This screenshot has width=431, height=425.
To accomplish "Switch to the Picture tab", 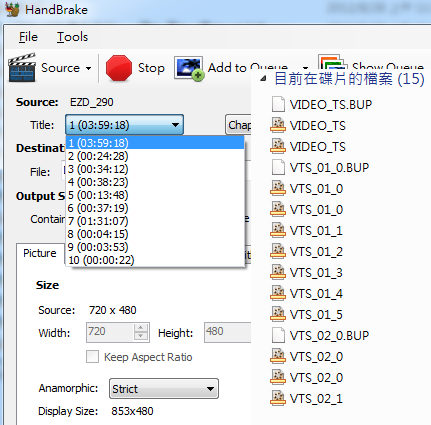I will [40, 253].
